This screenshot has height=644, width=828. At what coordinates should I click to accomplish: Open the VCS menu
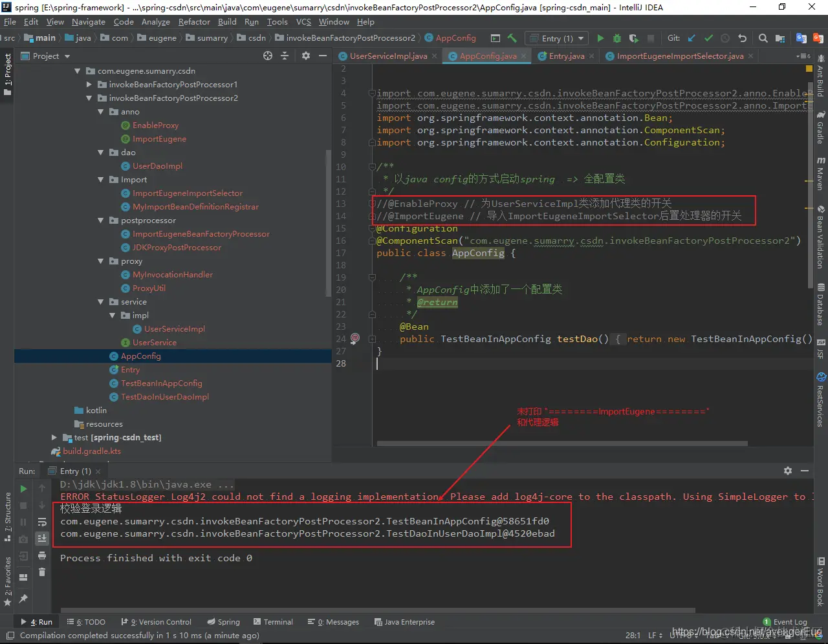click(303, 21)
